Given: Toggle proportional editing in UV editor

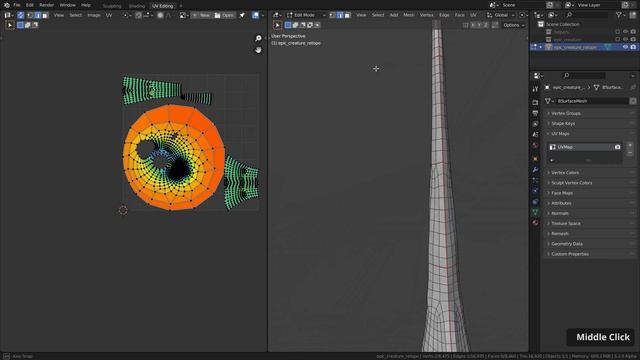Looking at the screenshot, I should click(x=160, y=15).
